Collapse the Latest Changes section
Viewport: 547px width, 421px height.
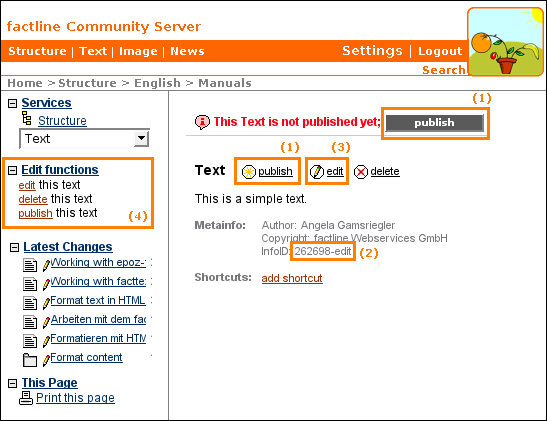14,248
